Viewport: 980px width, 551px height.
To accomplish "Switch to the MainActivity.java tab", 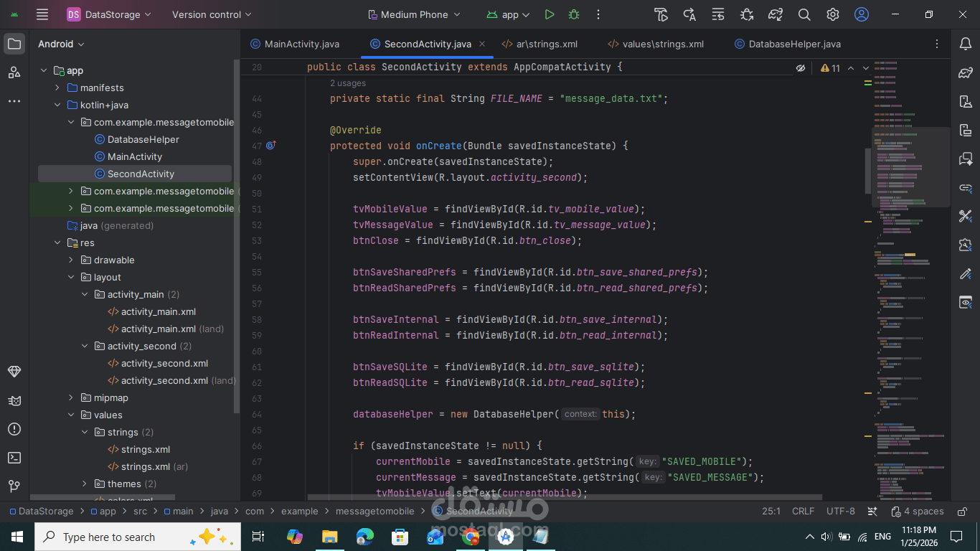I will pos(301,44).
